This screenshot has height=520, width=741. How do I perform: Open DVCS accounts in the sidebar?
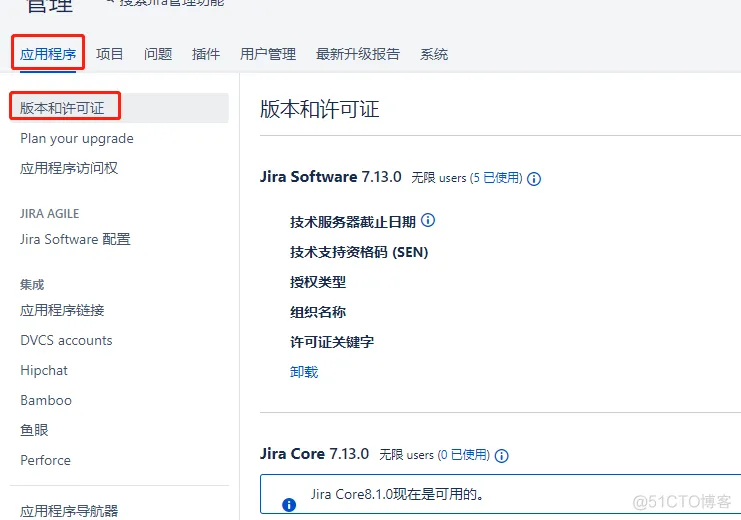[66, 340]
